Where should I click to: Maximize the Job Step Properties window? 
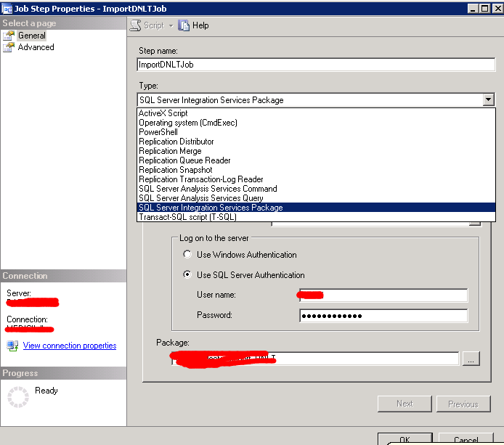484,9
